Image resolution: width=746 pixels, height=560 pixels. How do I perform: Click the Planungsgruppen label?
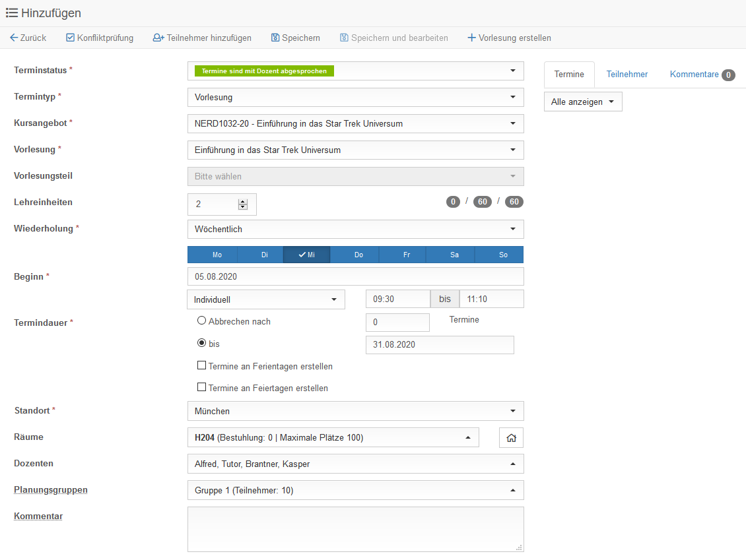coord(50,489)
